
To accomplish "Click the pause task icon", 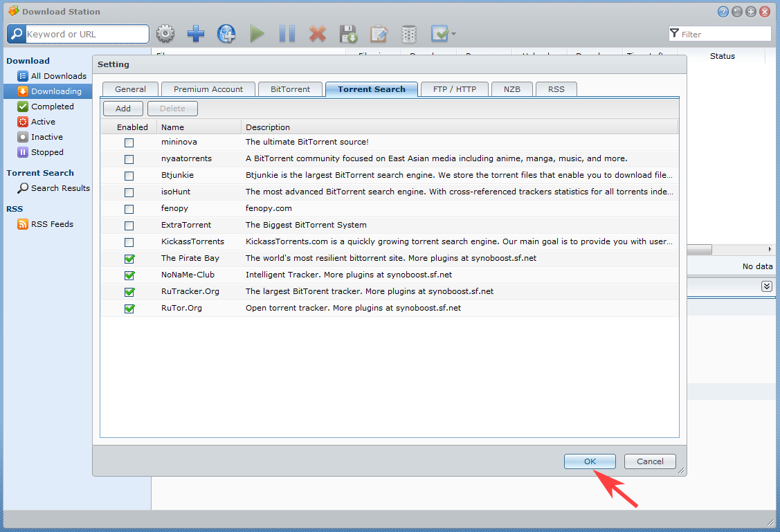I will click(x=287, y=34).
